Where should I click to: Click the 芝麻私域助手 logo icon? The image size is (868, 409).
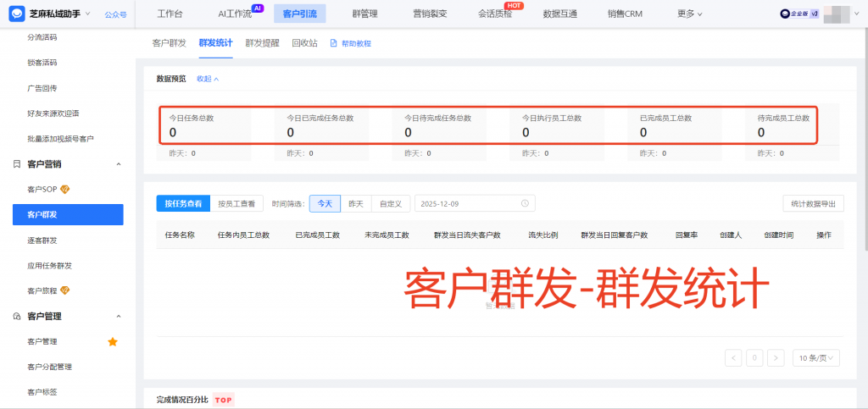pyautogui.click(x=17, y=14)
